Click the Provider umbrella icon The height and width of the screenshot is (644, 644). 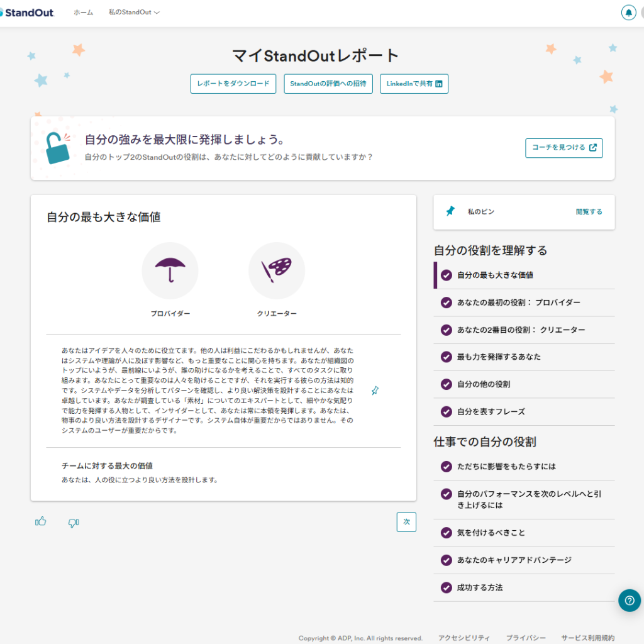170,270
